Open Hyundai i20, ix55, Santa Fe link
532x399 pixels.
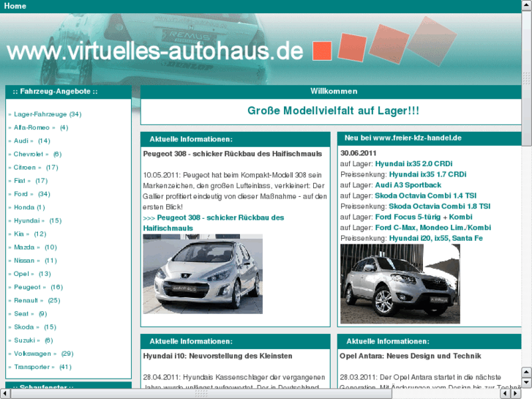[x=435, y=238]
